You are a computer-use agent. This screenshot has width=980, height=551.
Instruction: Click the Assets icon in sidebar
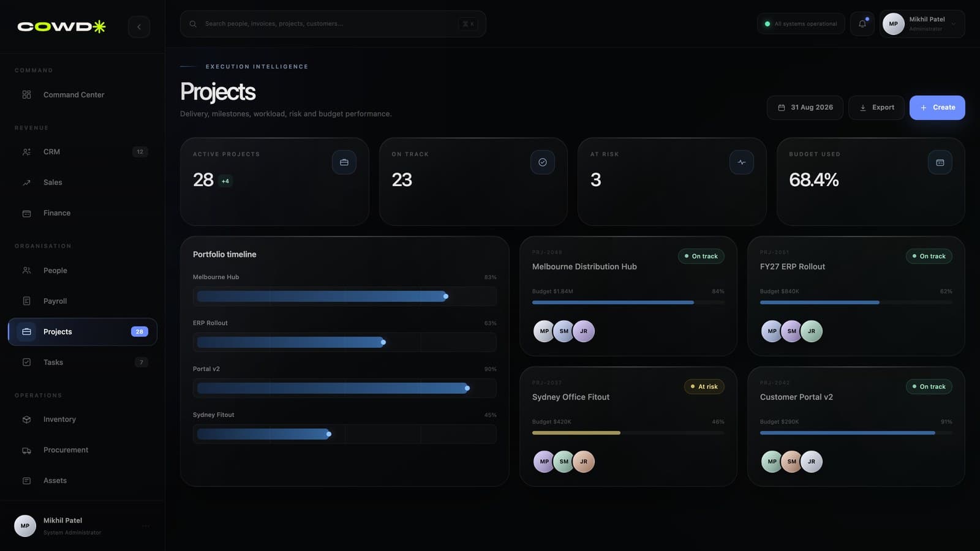26,481
